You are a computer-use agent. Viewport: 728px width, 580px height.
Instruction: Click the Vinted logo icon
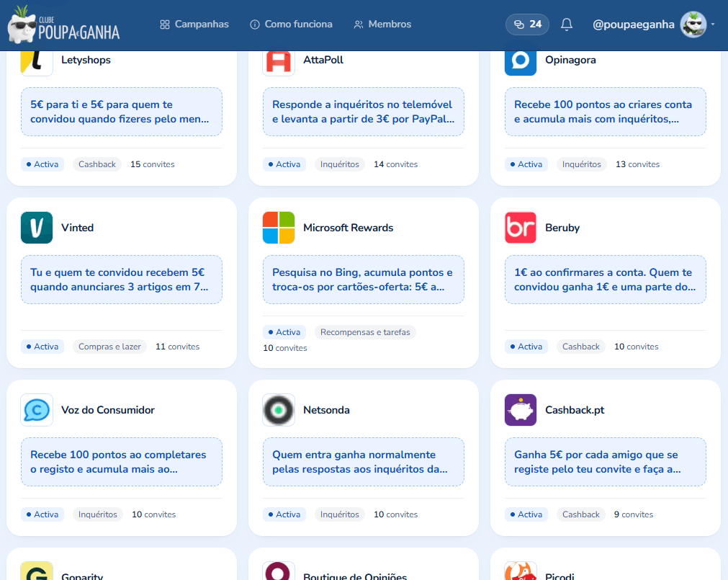point(37,228)
